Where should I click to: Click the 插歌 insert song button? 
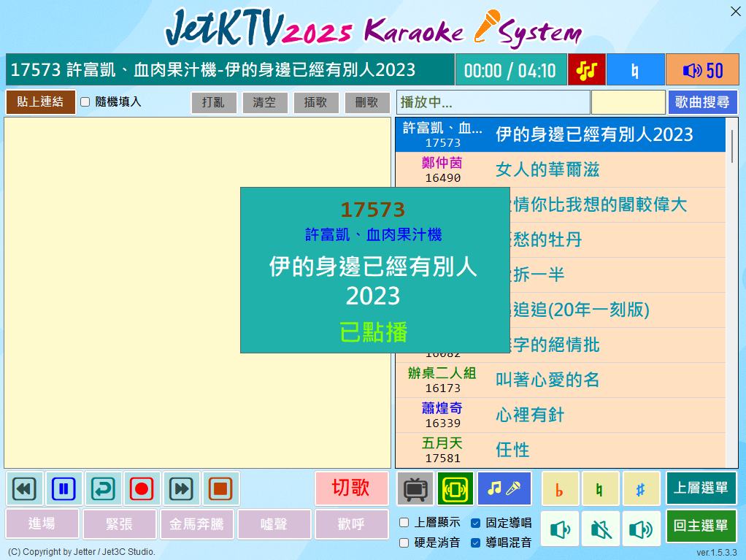316,102
